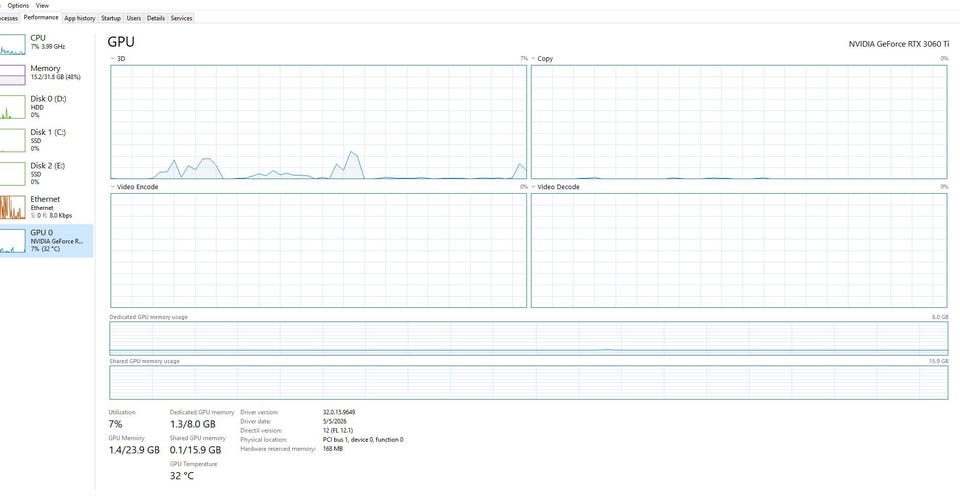Click the Copy engine usage graph
The width and height of the screenshot is (960, 499).
click(739, 122)
